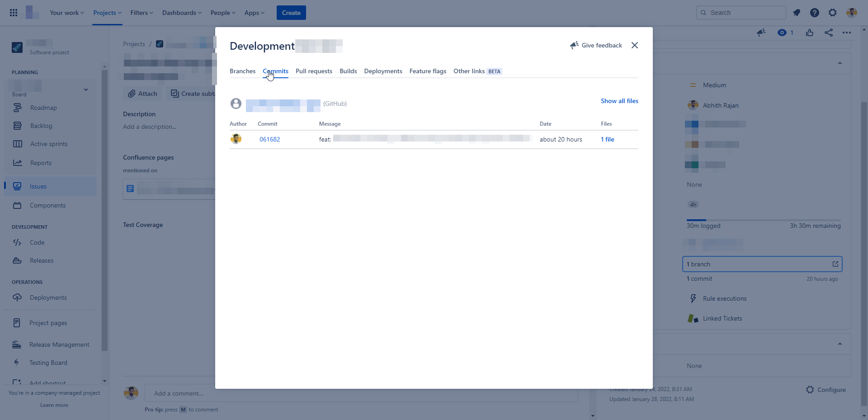Open the Reports panel
This screenshot has height=420, width=868.
pyautogui.click(x=41, y=163)
